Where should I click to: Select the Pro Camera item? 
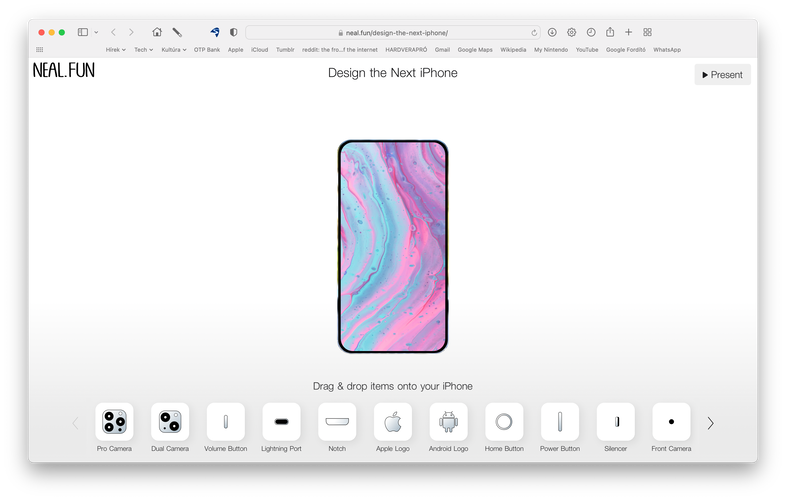pyautogui.click(x=114, y=422)
